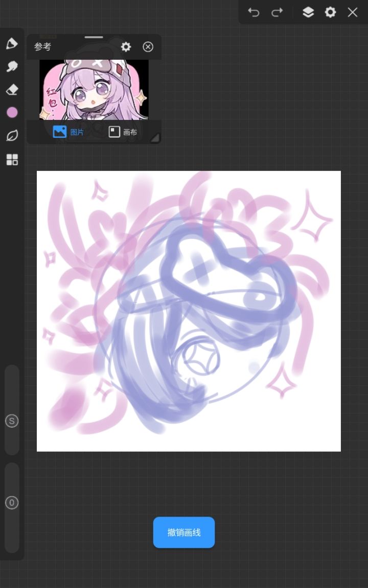The image size is (368, 588).
Task: Click the 参考 panel title text
Action: click(42, 46)
